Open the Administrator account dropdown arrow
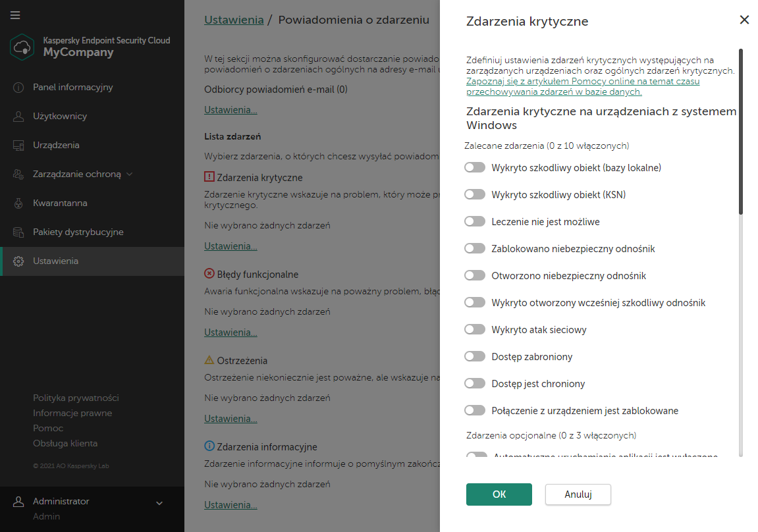The image size is (758, 532). pos(159,504)
